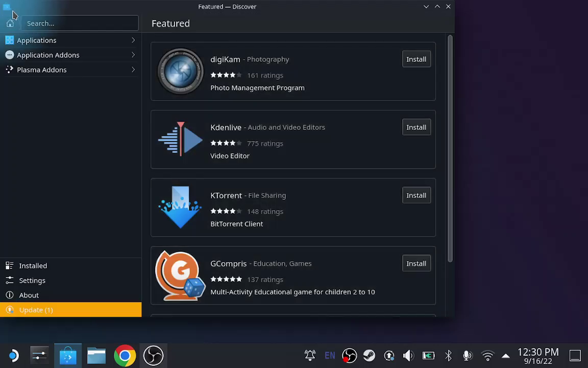This screenshot has width=588, height=368.
Task: Click the "Audio and Video Editors" category text
Action: click(286, 127)
